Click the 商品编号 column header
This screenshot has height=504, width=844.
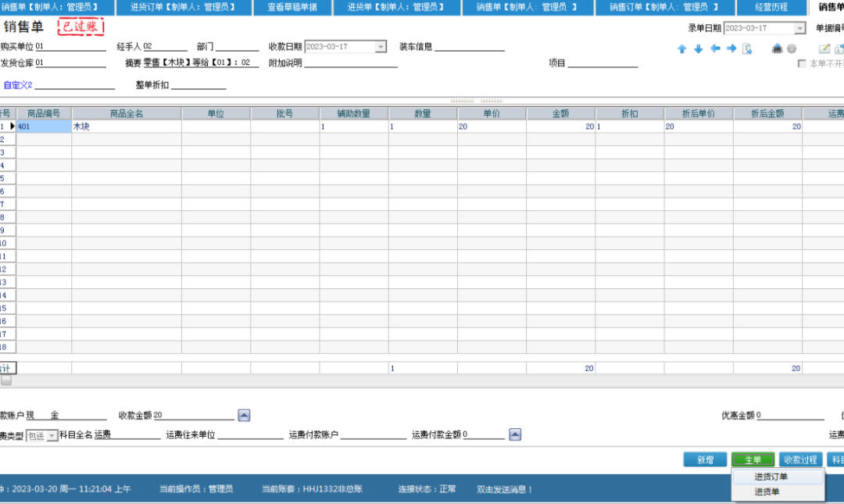tap(44, 113)
